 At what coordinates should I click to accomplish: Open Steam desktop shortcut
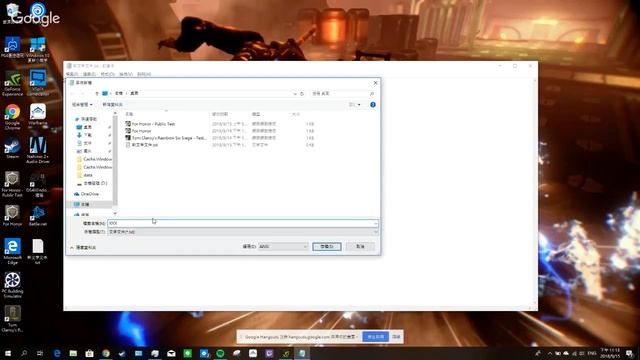coord(12,149)
